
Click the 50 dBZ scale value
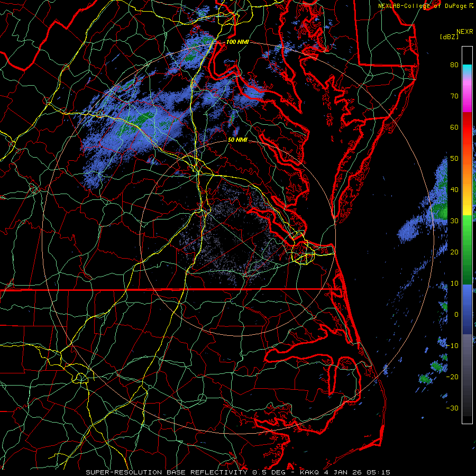(454, 159)
